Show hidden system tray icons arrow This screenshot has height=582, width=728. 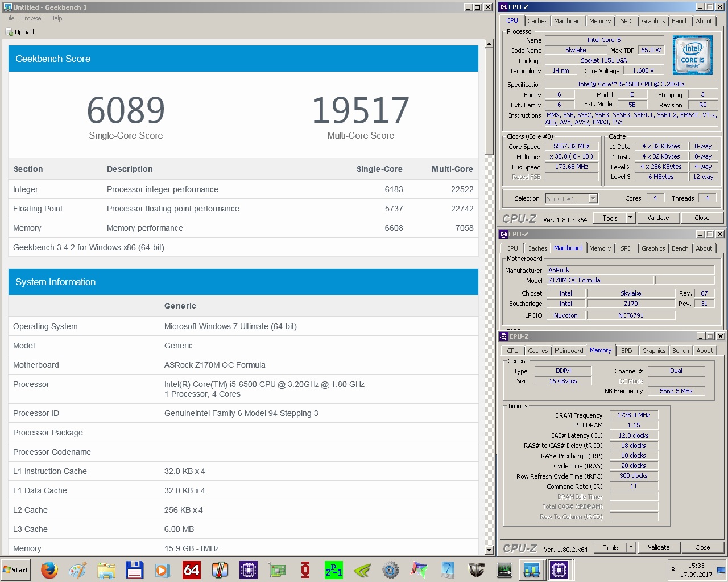pos(673,569)
